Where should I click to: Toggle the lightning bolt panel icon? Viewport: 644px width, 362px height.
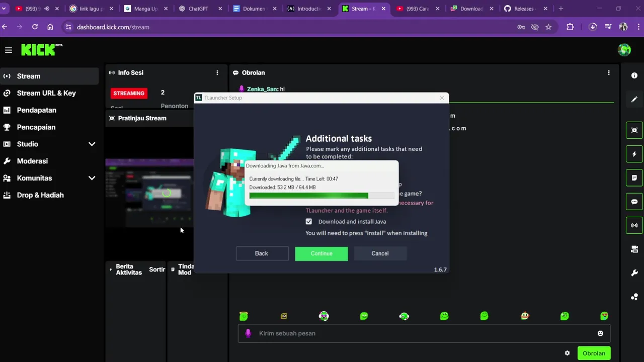[x=634, y=154]
